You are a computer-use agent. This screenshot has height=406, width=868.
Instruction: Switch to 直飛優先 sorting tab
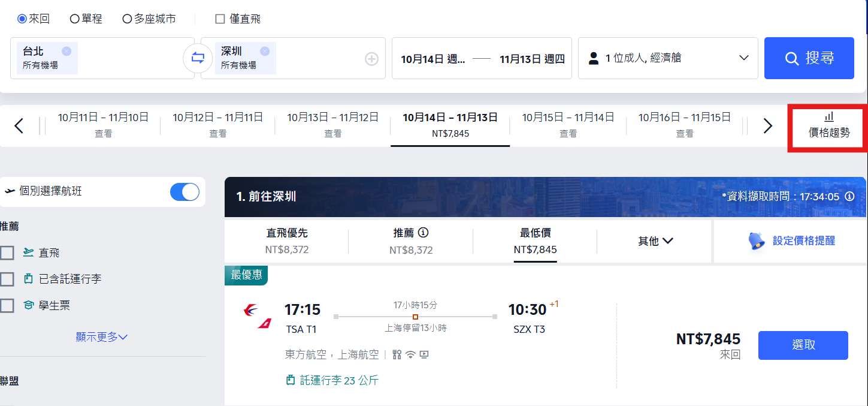[x=287, y=240]
